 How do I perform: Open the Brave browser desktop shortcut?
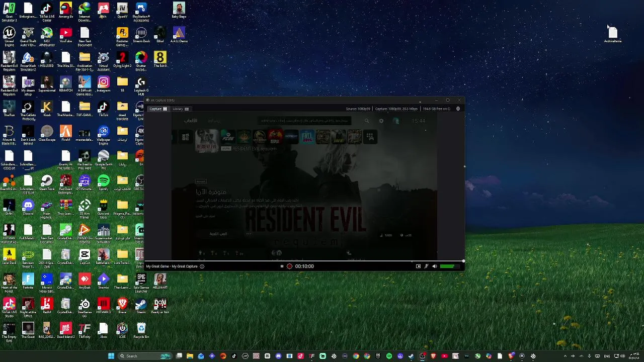(x=122, y=307)
